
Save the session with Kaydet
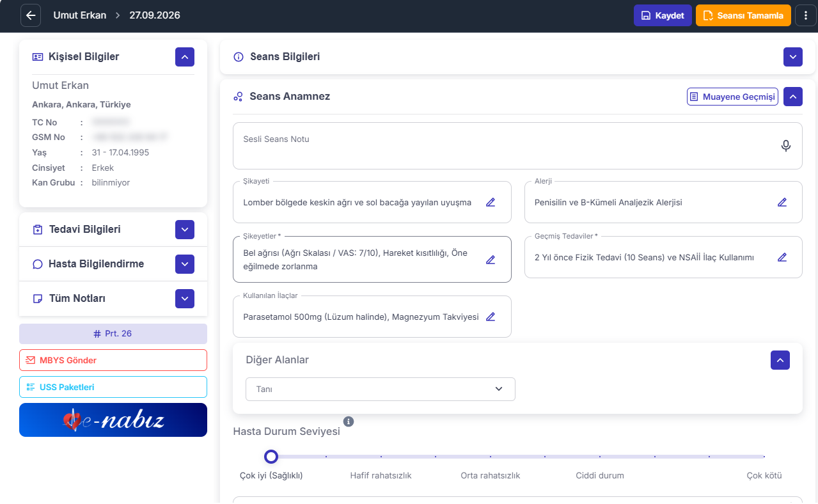click(x=663, y=15)
